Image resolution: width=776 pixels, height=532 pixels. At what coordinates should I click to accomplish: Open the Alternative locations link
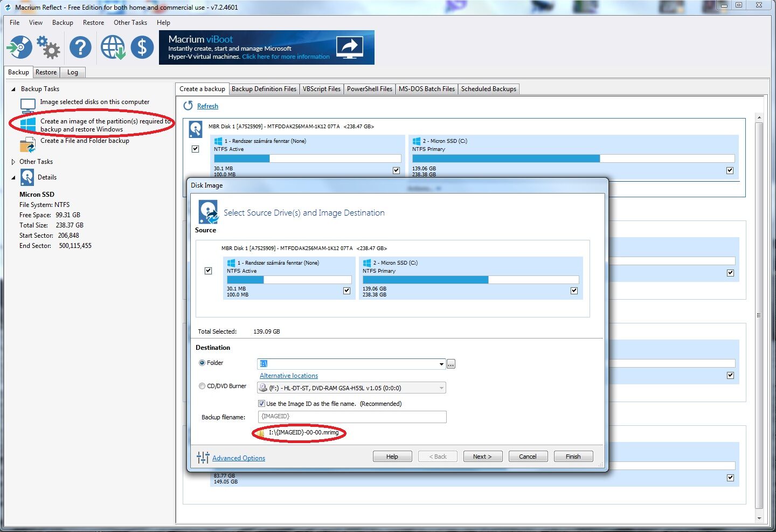289,376
